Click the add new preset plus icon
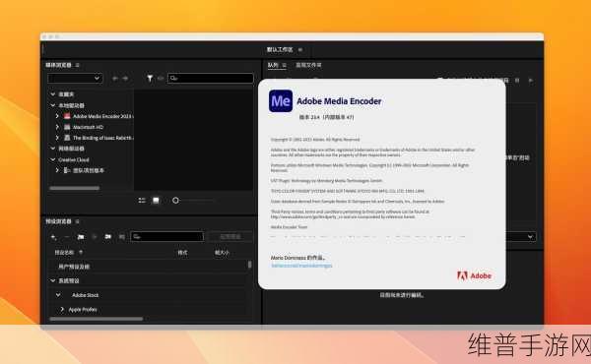591x364 pixels. pyautogui.click(x=53, y=237)
